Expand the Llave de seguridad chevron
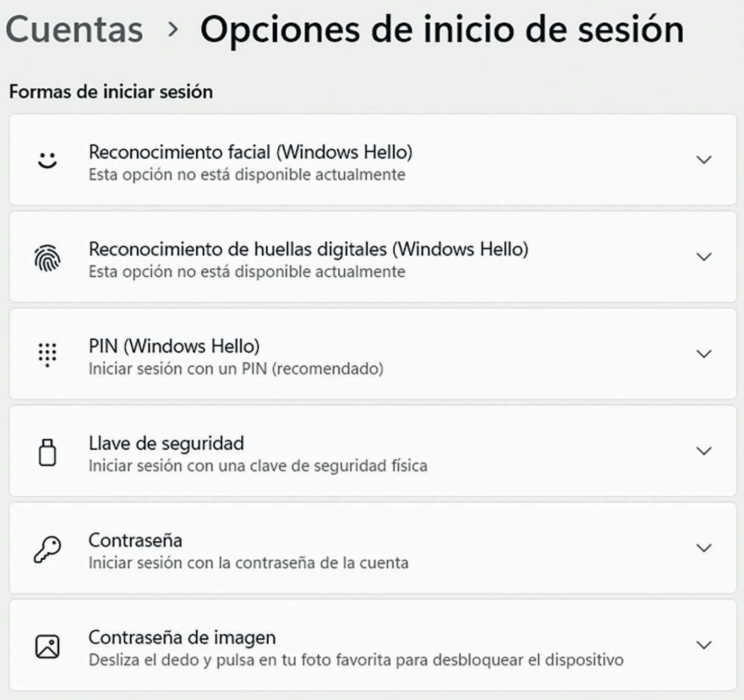Image resolution: width=744 pixels, height=700 pixels. tap(703, 451)
